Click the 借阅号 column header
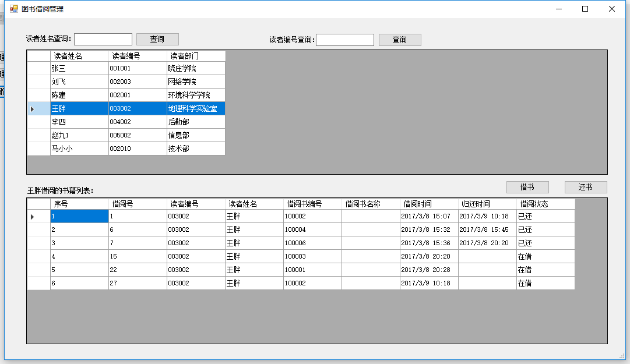This screenshot has width=630, height=364. click(x=138, y=204)
